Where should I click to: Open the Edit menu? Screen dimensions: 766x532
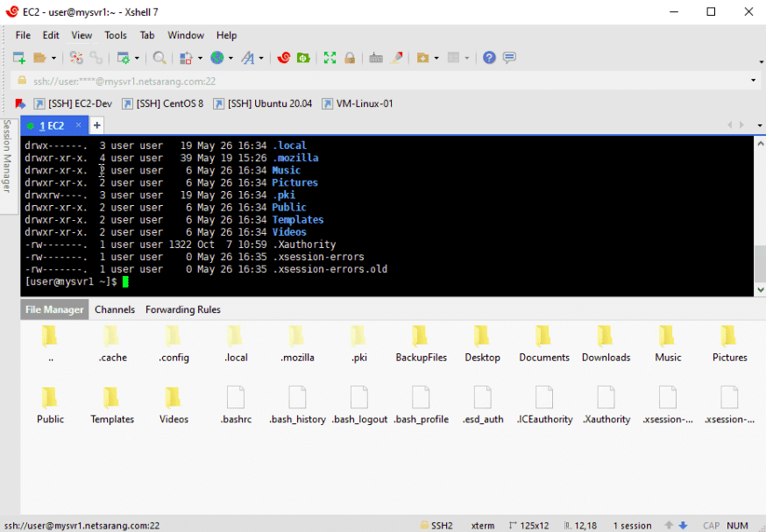[51, 35]
